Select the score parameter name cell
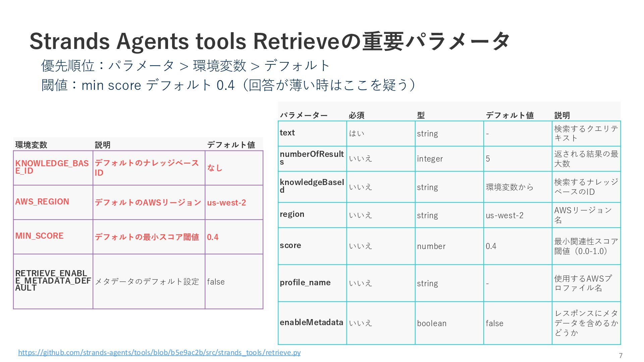This screenshot has width=644, height=362. click(290, 245)
